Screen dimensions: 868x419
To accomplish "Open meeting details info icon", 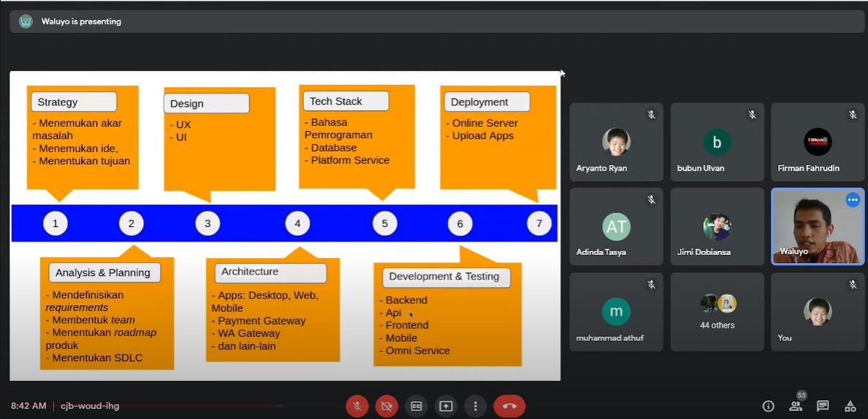I will coord(768,406).
